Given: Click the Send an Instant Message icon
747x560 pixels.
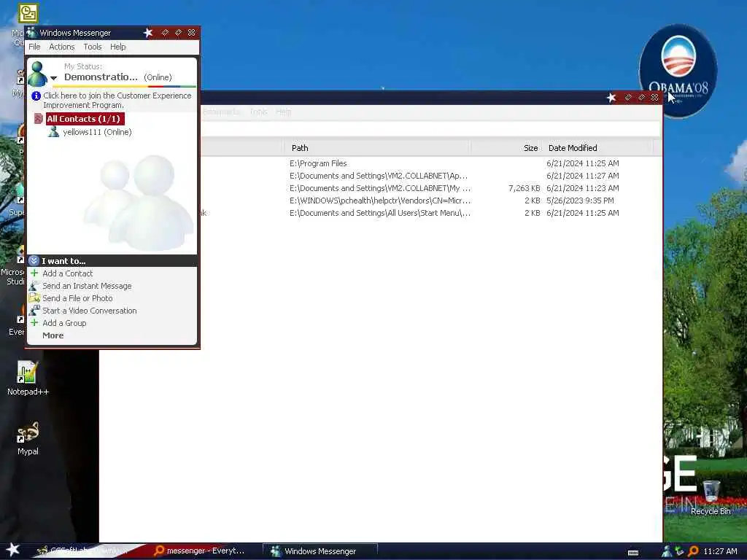Looking at the screenshot, I should click(x=34, y=286).
